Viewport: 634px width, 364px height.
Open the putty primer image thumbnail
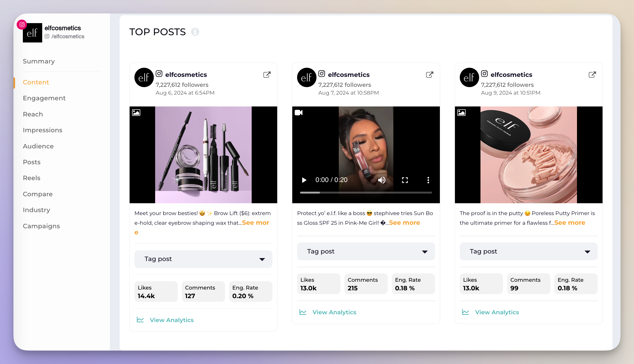point(529,155)
